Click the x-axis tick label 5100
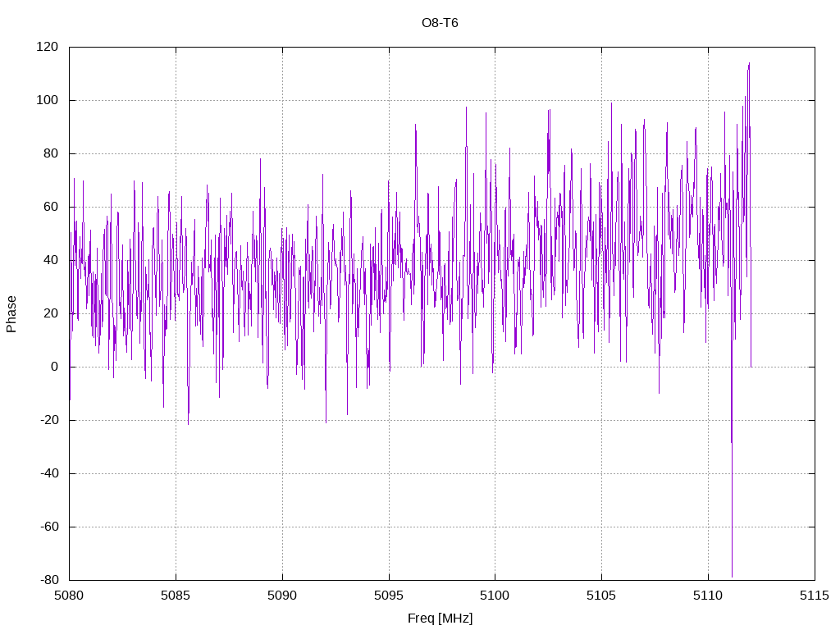This screenshot has width=840, height=630. coord(495,596)
